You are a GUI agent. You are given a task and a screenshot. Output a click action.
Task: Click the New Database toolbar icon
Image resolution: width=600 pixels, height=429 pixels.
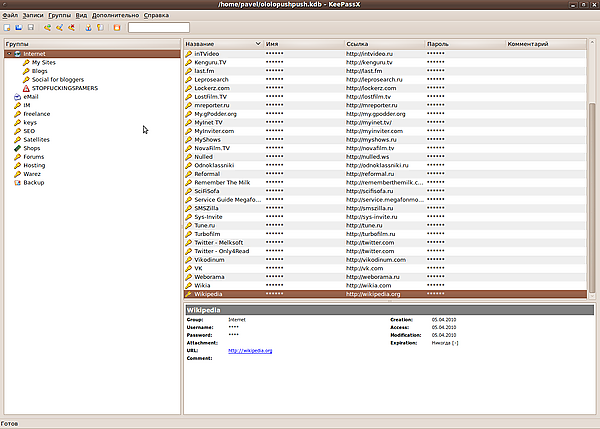8,28
